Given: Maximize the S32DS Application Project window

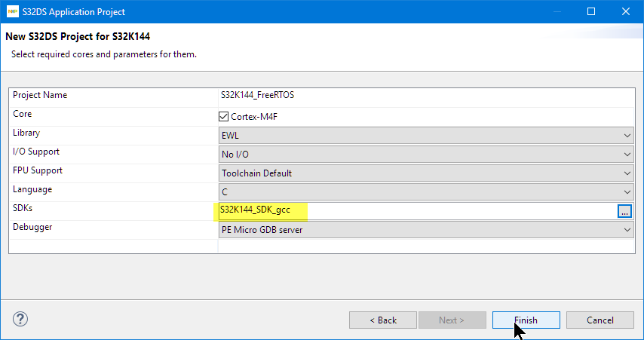Looking at the screenshot, I should click(x=591, y=12).
